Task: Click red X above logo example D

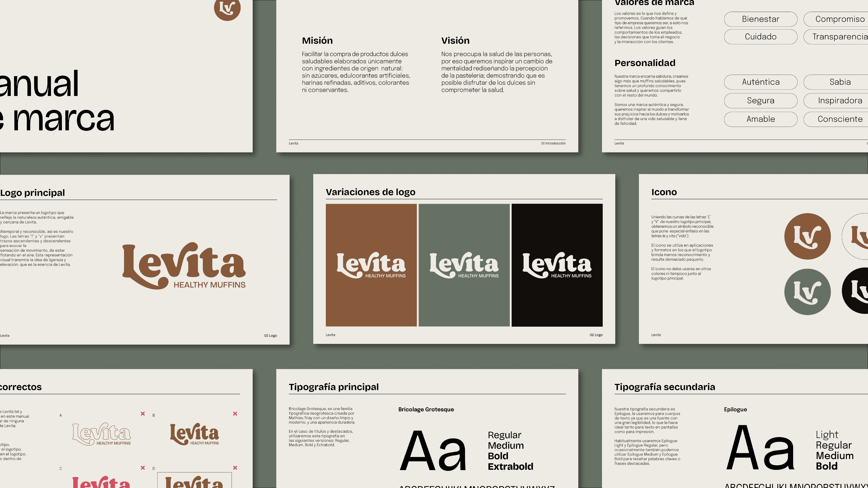Action: coord(235,468)
